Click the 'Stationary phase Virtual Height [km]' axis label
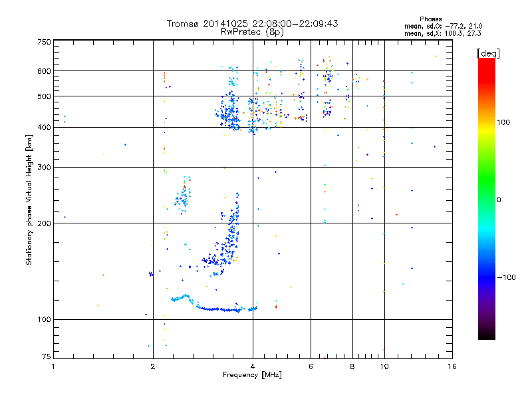This screenshot has height=399, width=532. (29, 199)
